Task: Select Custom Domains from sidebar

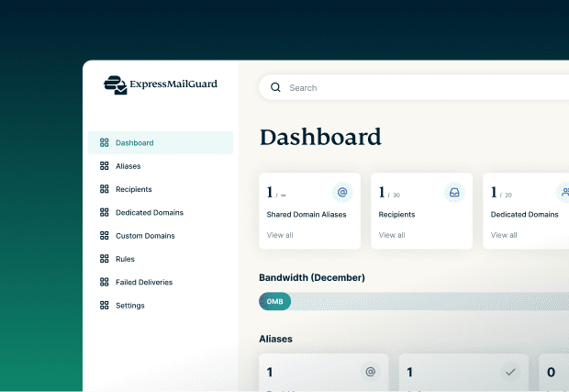Action: [145, 236]
